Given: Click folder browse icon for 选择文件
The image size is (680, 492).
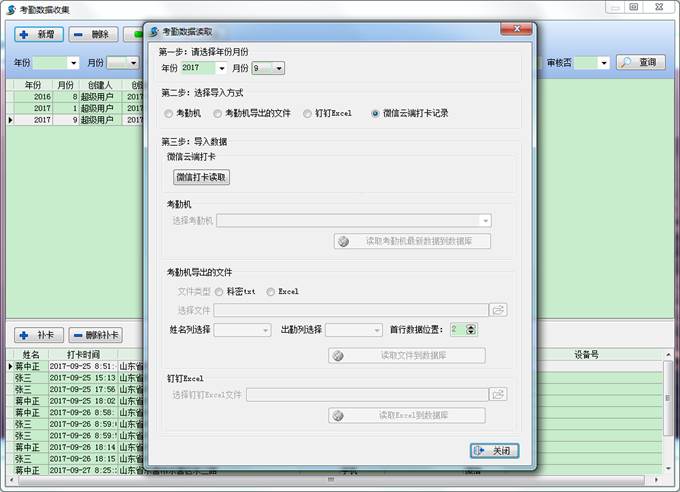Looking at the screenshot, I should point(498,310).
